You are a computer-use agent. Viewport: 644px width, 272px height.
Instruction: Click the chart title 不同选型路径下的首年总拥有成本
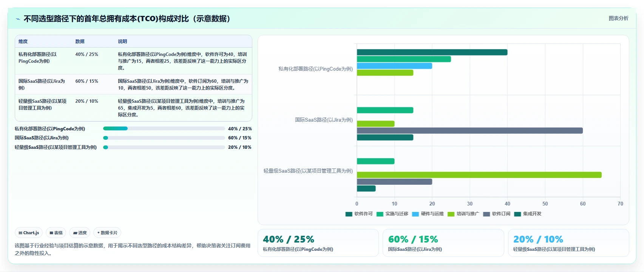click(128, 19)
